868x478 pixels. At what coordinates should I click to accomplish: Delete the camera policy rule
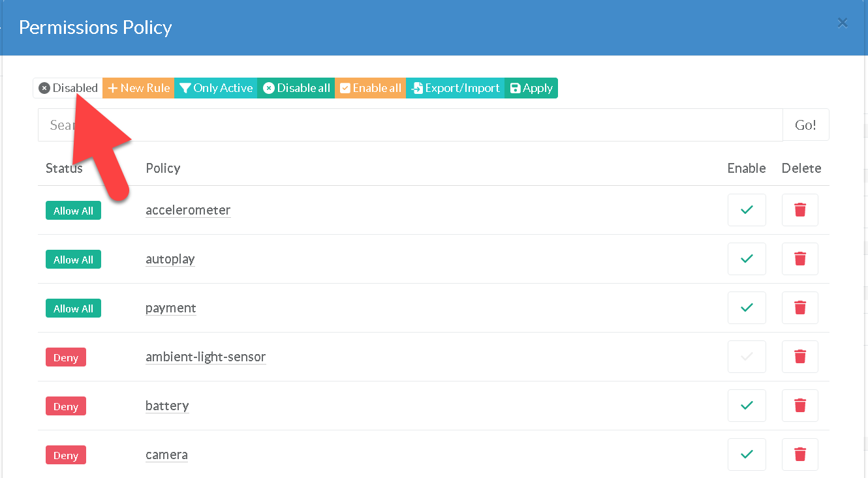pyautogui.click(x=799, y=455)
